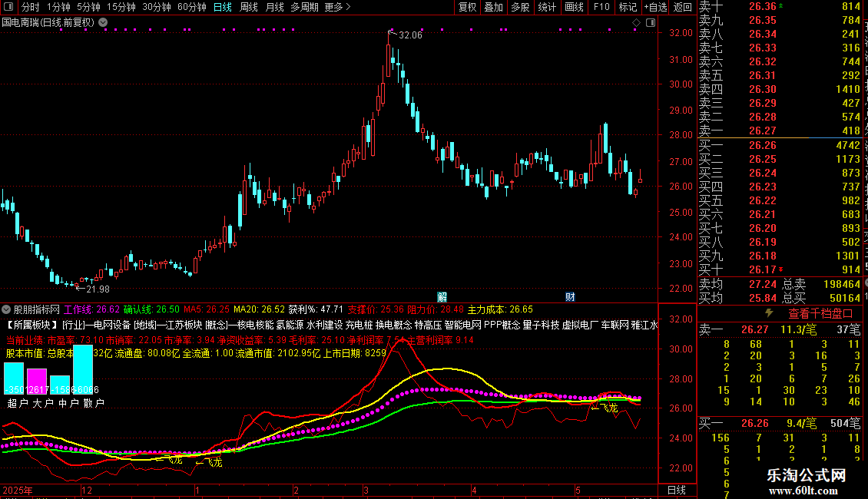The width and height of the screenshot is (868, 499).
Task: Click 总卖 198464 total
Action: click(x=821, y=284)
